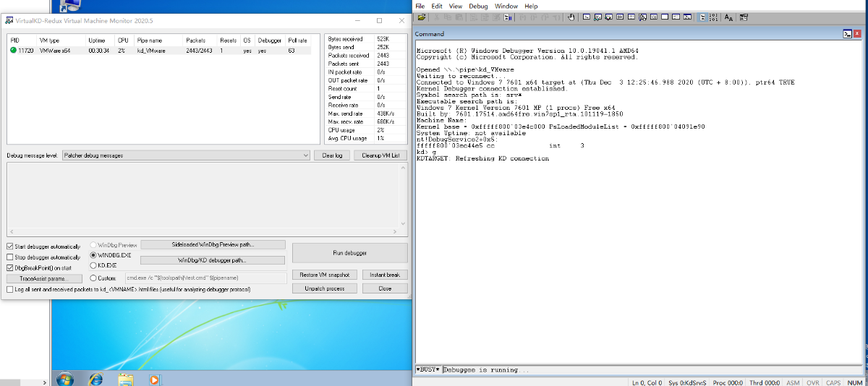Screen dimensions: 868x386
Task: Click the Step Into toolbar icon
Action: (x=522, y=17)
